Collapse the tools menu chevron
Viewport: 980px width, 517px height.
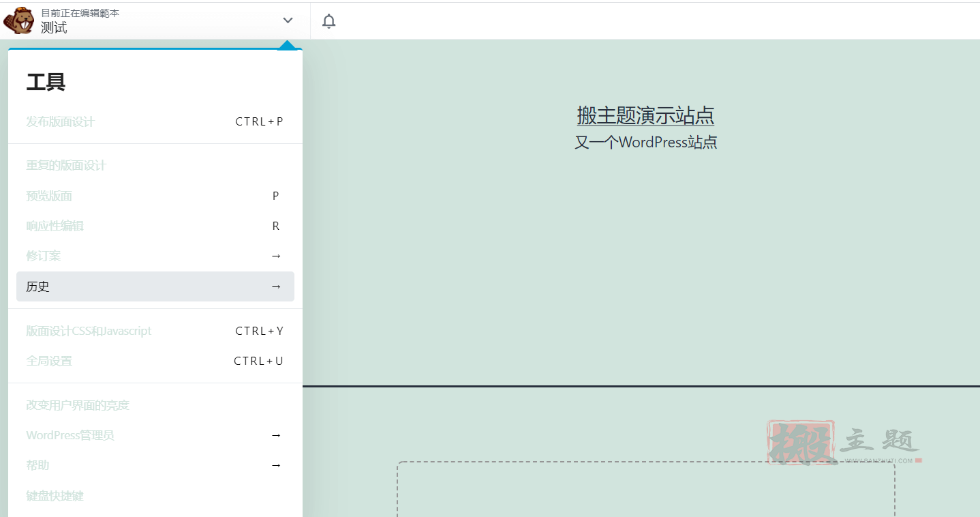[x=288, y=20]
